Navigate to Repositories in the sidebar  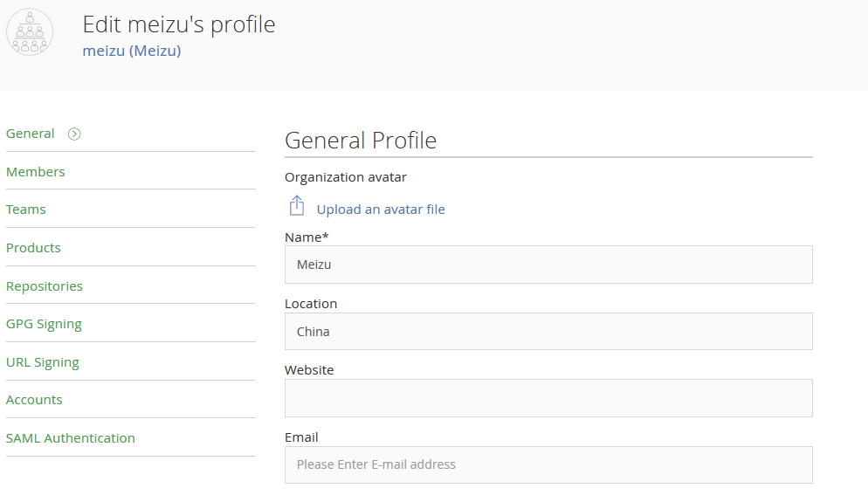tap(45, 286)
